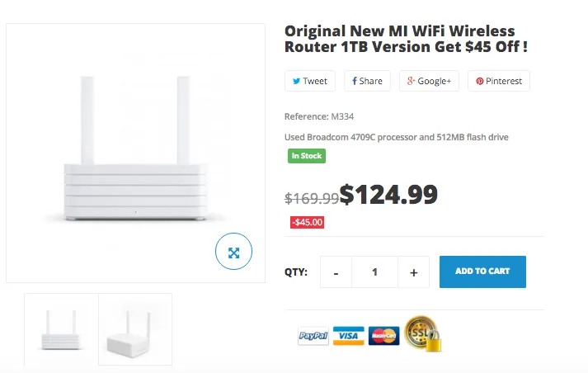Click the In Stock status label
This screenshot has width=588, height=373.
click(307, 156)
